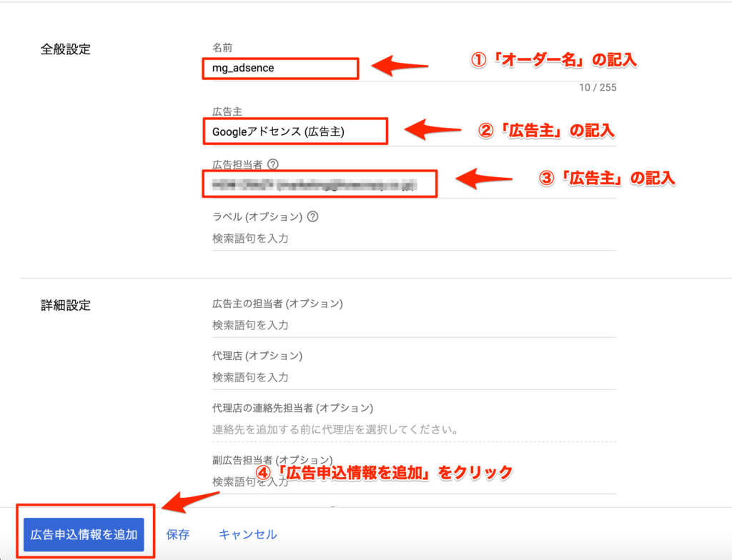Open the 広告主 field showing Googleアドセンス
The height and width of the screenshot is (560, 732).
[414, 132]
